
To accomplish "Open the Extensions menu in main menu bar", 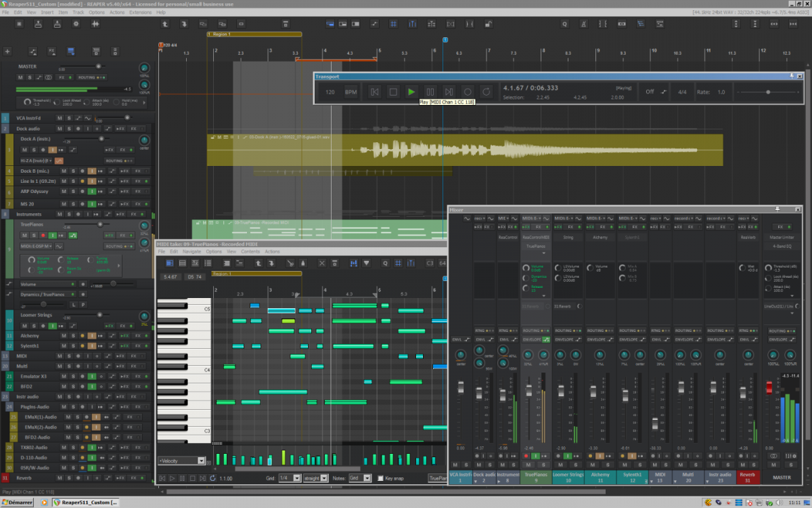I will (x=140, y=12).
